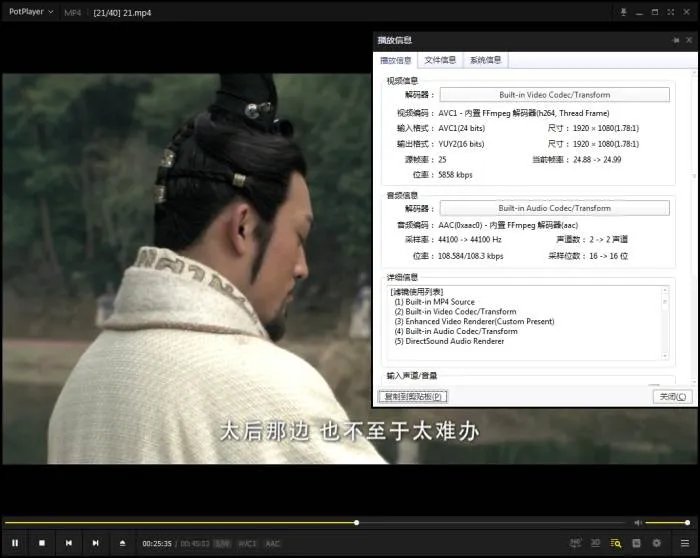Click the Built-in Video Codec/Transform button

pyautogui.click(x=554, y=95)
